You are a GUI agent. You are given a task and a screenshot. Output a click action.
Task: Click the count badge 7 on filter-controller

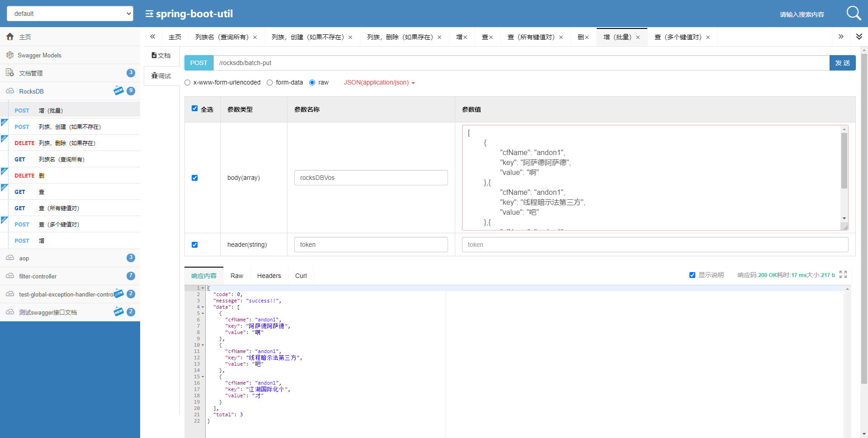[131, 275]
